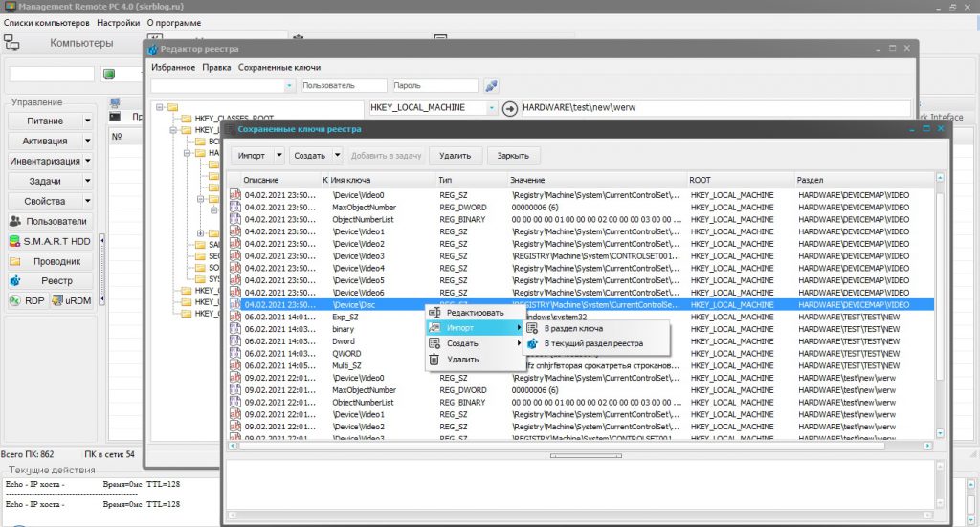
Task: Click icon of Dword row
Action: [235, 340]
